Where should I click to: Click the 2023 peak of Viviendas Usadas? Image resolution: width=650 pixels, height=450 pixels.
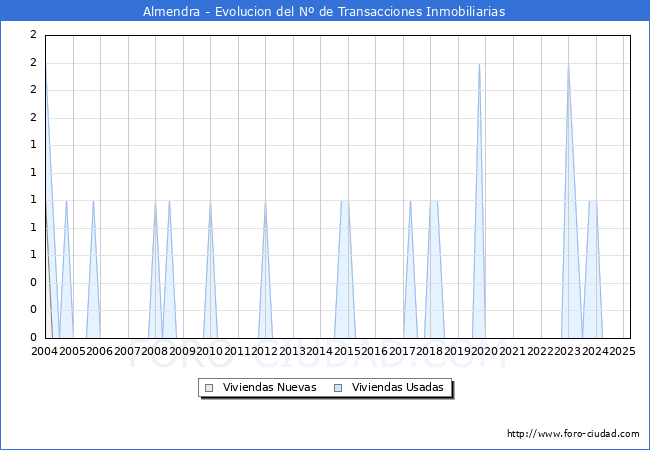pos(568,66)
